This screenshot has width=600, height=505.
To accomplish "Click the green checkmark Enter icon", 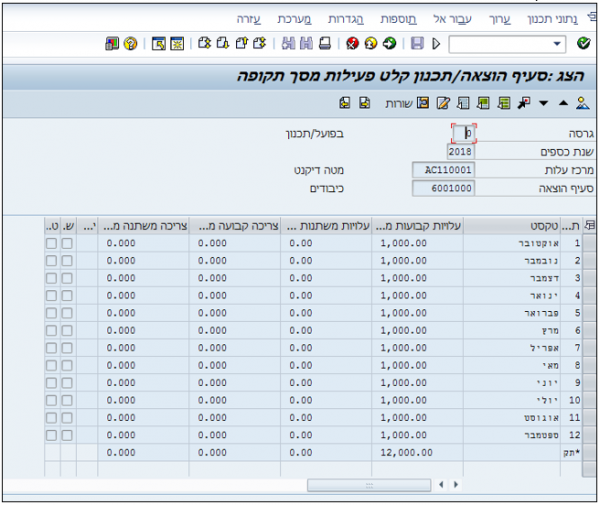I will point(583,43).
